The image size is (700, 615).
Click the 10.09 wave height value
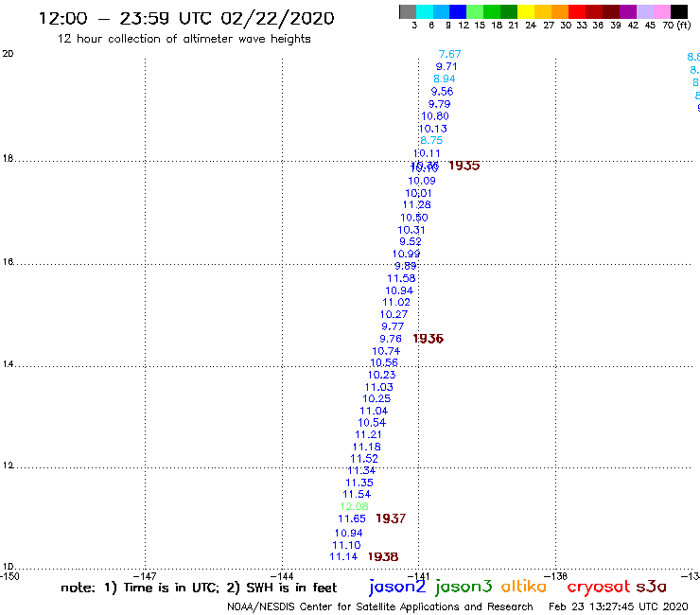(422, 181)
